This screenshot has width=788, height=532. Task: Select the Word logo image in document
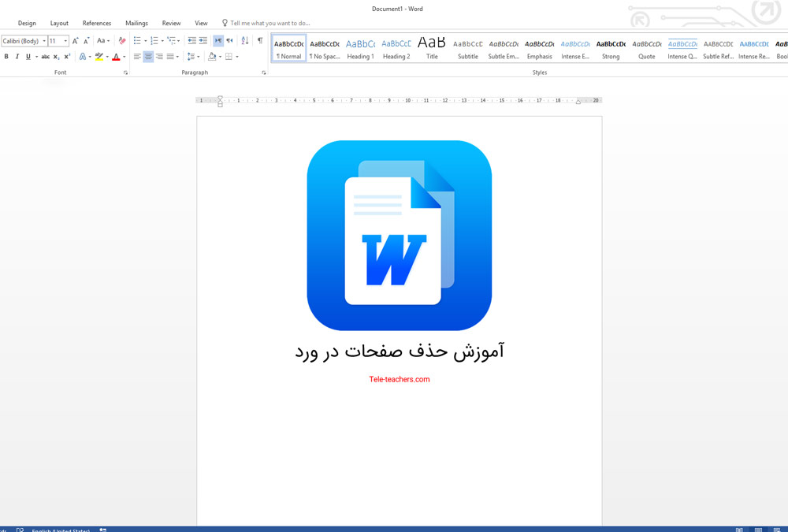click(399, 236)
